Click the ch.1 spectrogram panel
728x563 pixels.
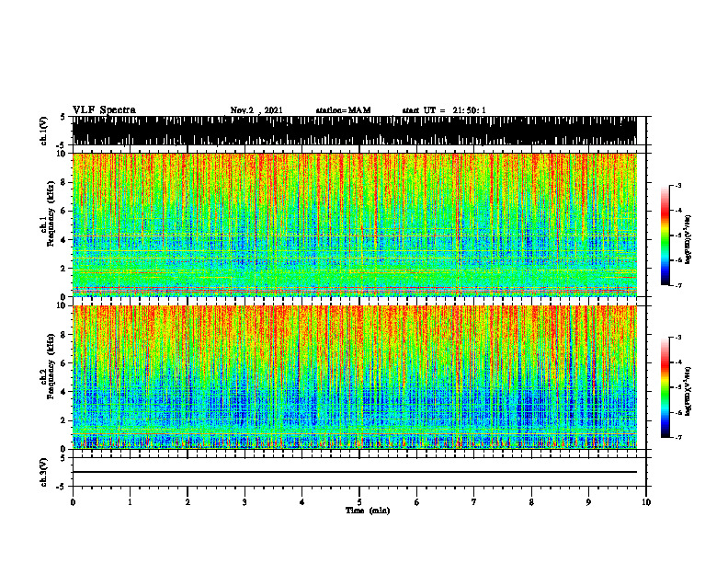point(355,224)
